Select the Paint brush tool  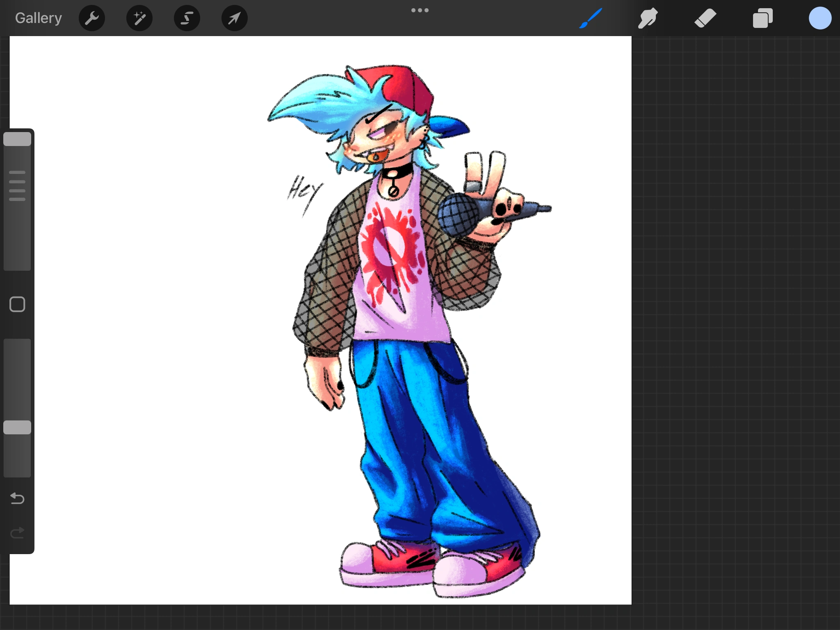(x=591, y=18)
